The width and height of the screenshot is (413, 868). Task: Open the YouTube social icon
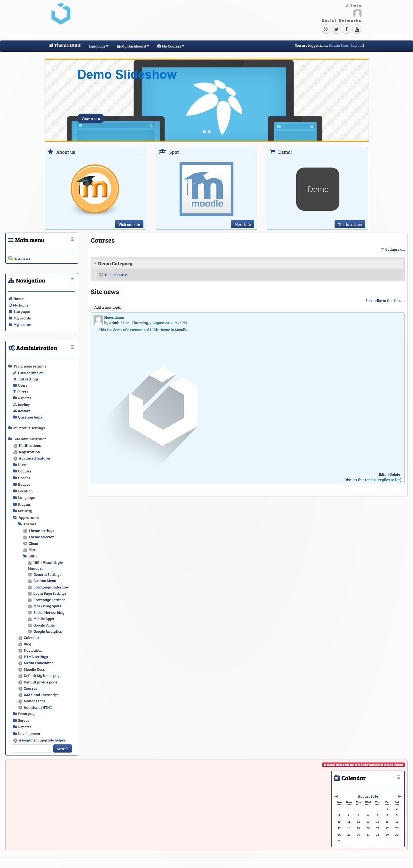click(x=357, y=29)
